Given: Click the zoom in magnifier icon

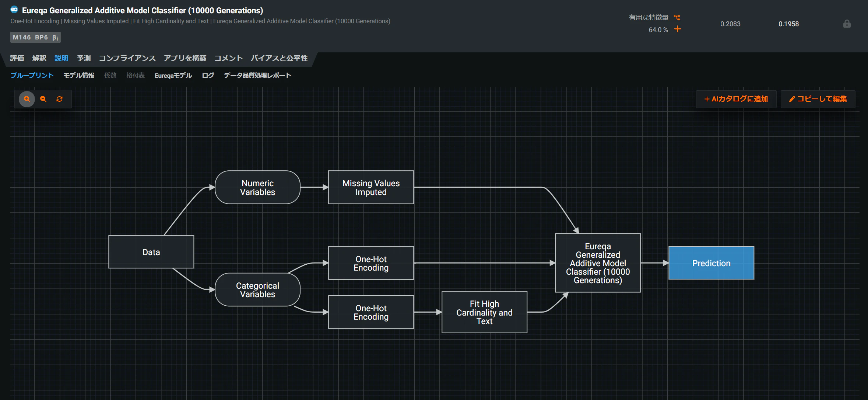Looking at the screenshot, I should pyautogui.click(x=27, y=99).
